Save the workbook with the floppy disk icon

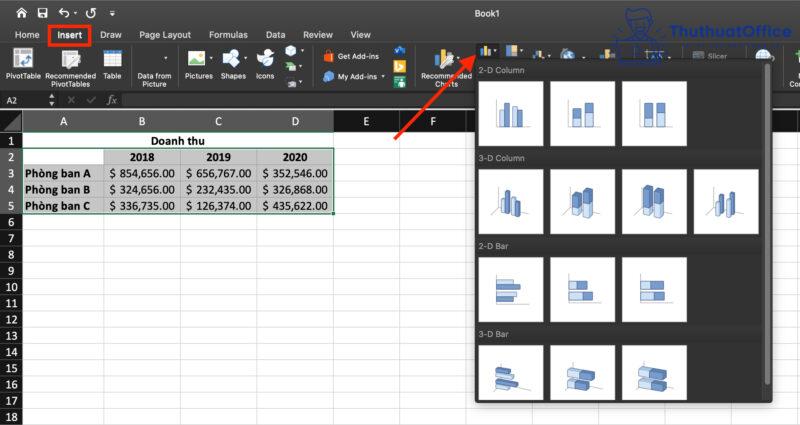point(43,13)
